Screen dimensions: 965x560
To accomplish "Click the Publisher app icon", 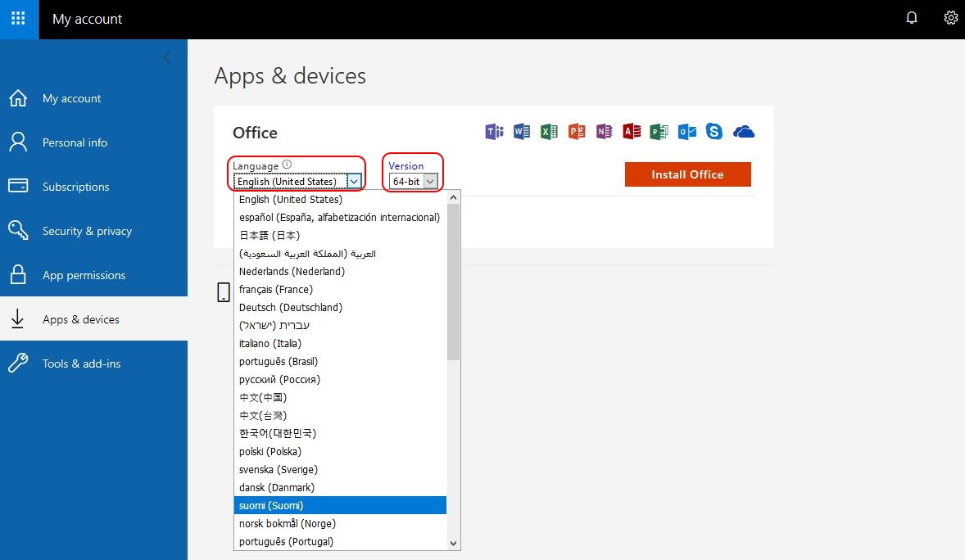I will [x=659, y=132].
